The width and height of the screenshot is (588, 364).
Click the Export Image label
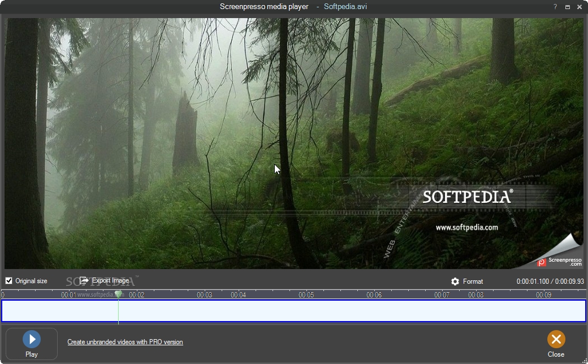point(111,280)
